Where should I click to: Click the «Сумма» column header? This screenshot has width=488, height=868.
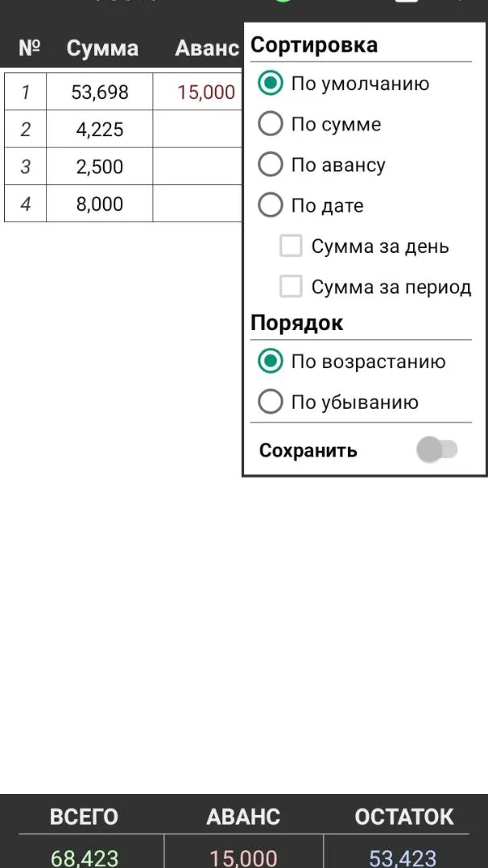[x=102, y=48]
